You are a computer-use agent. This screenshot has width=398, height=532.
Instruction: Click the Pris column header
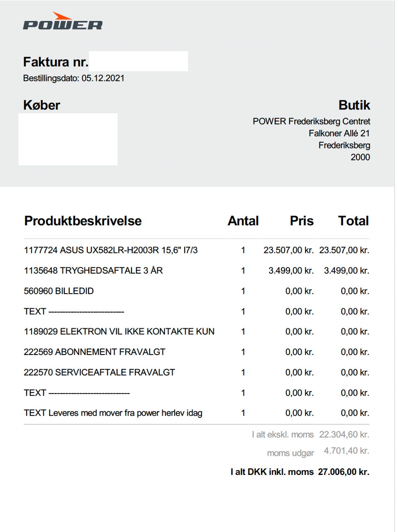coord(301,221)
